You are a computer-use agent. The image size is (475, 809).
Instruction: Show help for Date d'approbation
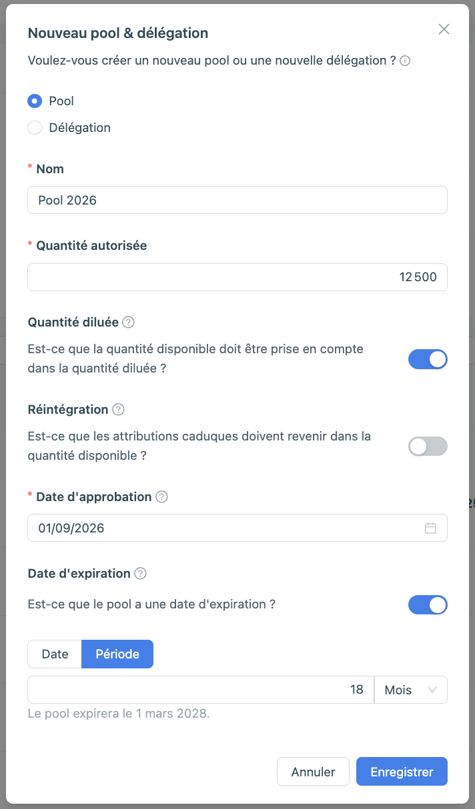tap(162, 497)
